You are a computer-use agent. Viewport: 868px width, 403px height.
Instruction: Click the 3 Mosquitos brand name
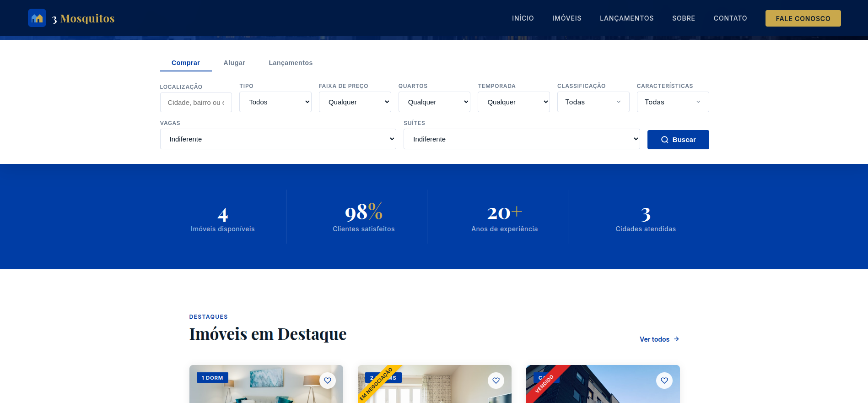click(83, 18)
